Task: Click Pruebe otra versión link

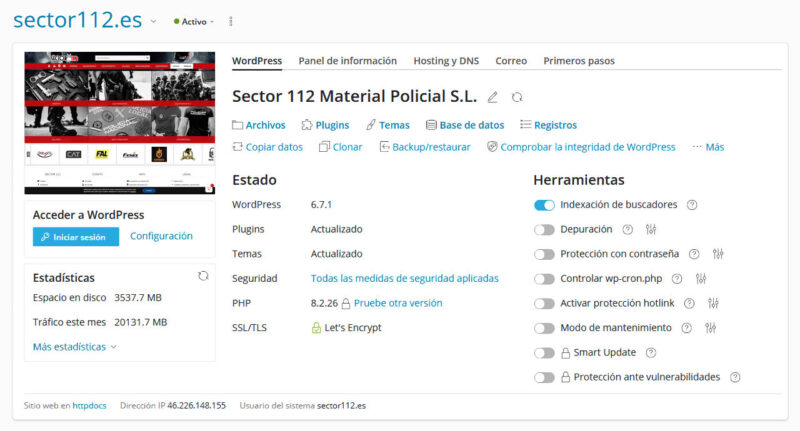Action: tap(398, 303)
